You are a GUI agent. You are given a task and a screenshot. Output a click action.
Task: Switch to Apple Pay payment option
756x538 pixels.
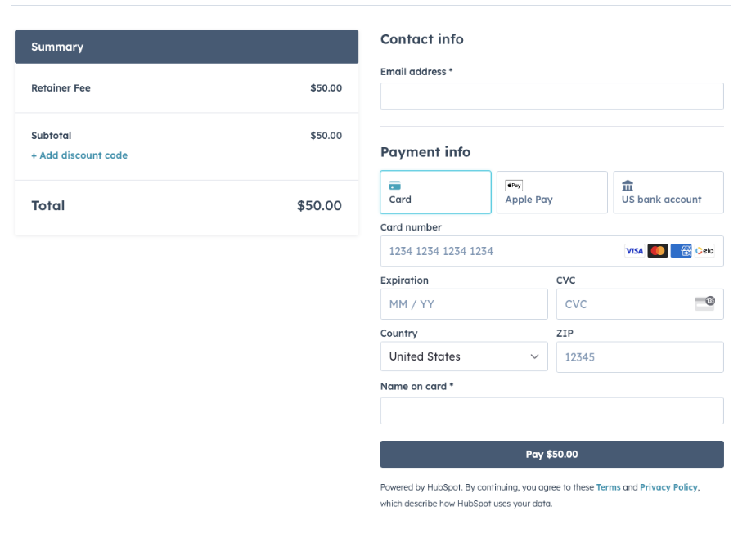click(551, 192)
